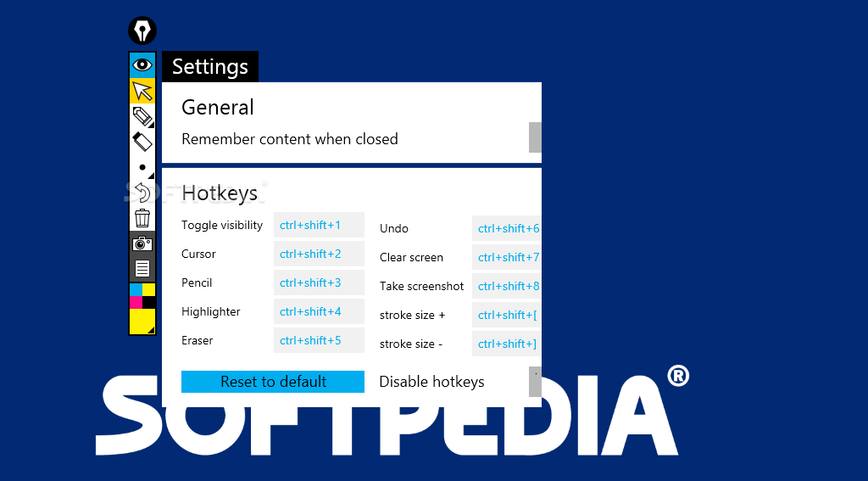
Task: Edit the stroke size + hotkey field
Action: click(x=507, y=315)
